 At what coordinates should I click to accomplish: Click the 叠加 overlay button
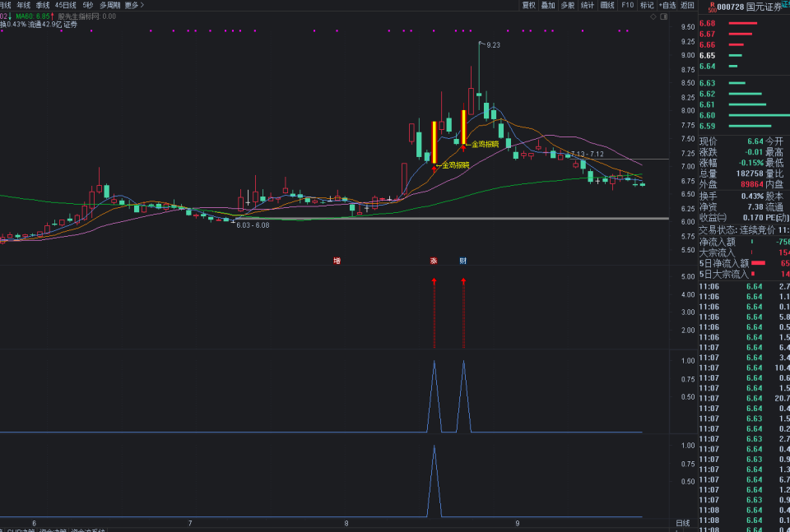(x=548, y=5)
